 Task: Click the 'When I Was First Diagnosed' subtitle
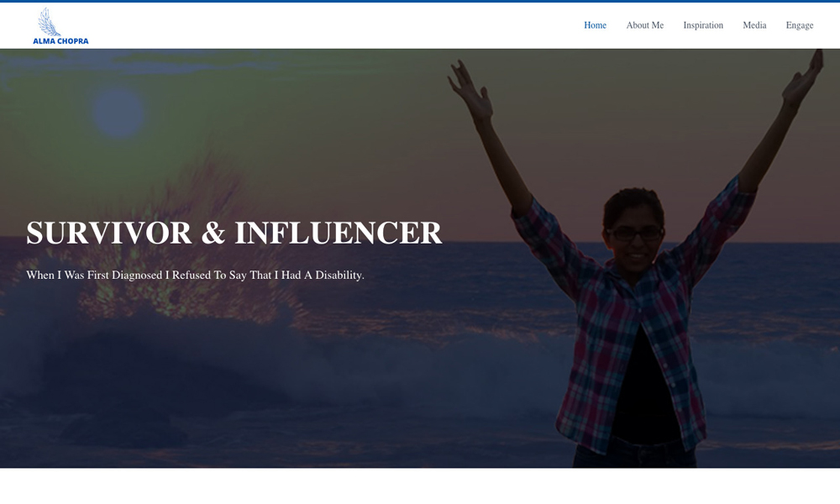195,275
